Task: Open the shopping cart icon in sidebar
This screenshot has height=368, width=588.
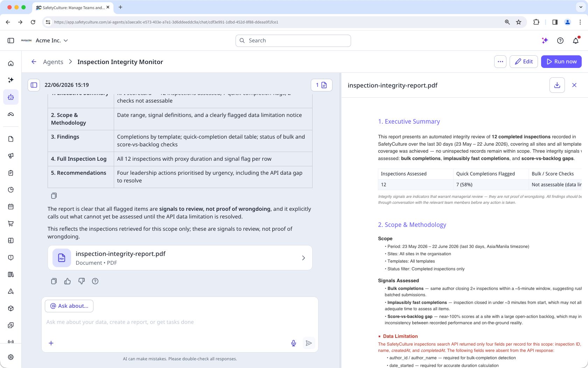Action: click(11, 223)
